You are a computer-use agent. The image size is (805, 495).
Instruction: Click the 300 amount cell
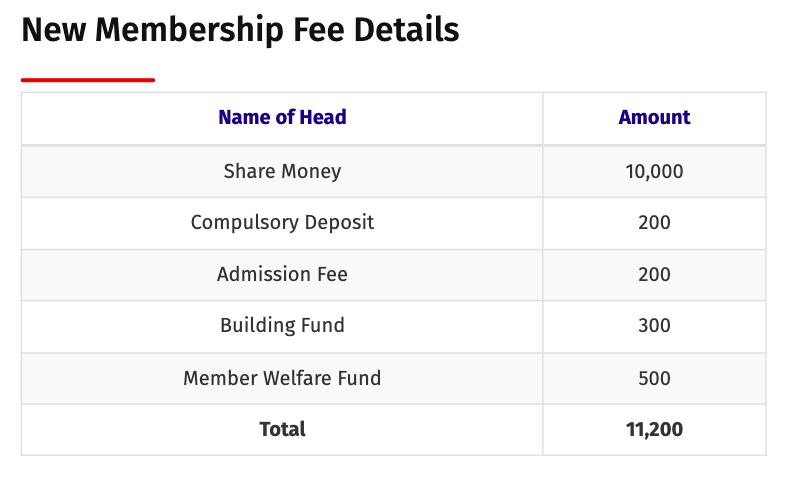[654, 326]
